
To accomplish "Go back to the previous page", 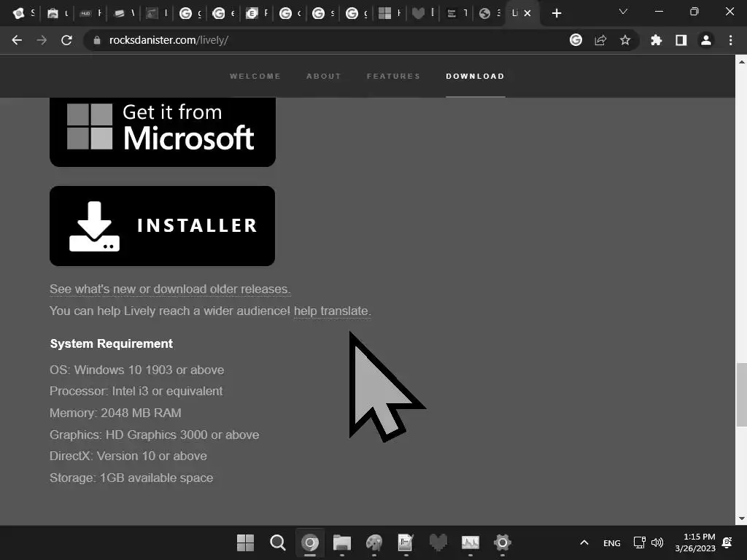I will click(17, 41).
